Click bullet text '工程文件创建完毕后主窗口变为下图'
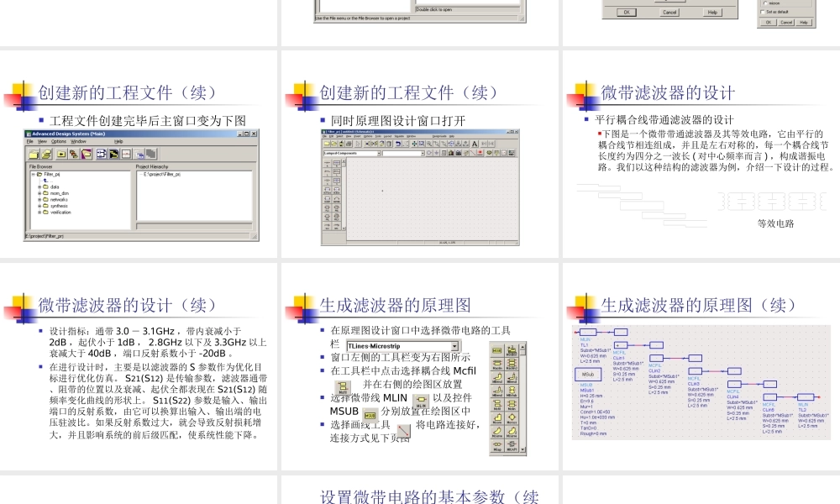840x504 pixels. click(x=147, y=120)
